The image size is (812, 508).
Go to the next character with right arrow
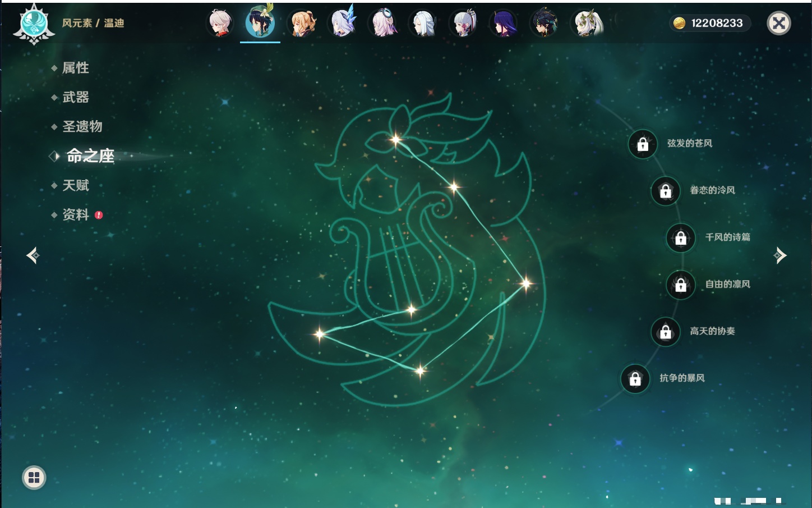pyautogui.click(x=780, y=255)
